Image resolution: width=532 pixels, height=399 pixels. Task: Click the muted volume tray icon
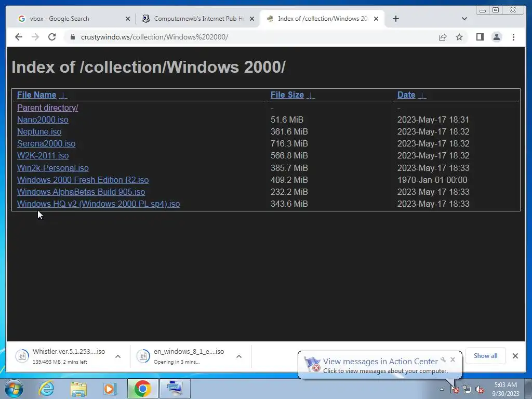click(x=480, y=390)
